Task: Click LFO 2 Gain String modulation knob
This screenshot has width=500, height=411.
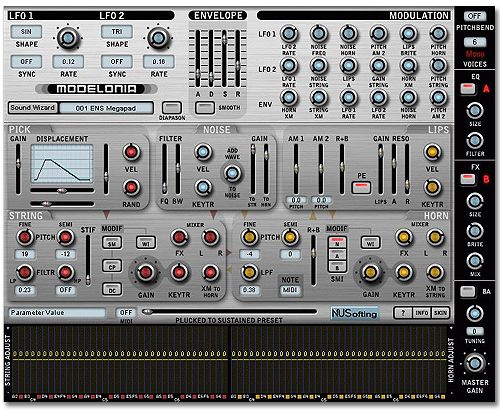Action: pyautogui.click(x=378, y=66)
